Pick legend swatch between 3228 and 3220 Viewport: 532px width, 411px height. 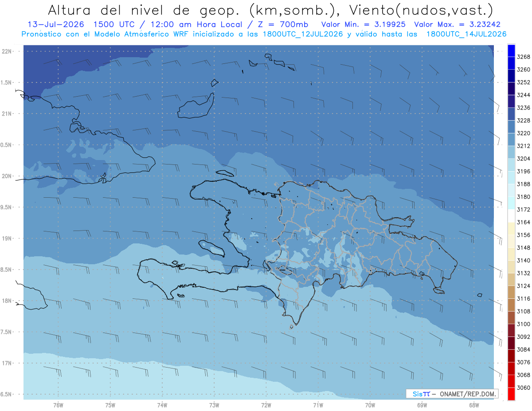pyautogui.click(x=511, y=127)
